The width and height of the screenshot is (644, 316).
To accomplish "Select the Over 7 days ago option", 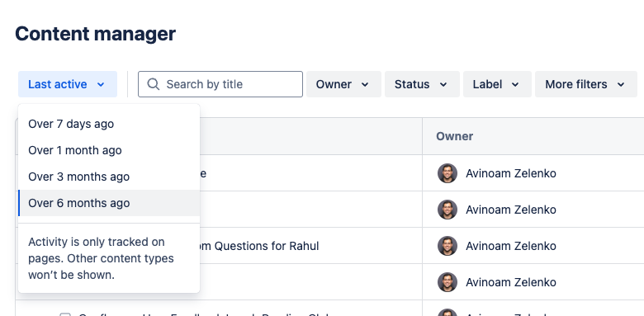I will (x=109, y=124).
